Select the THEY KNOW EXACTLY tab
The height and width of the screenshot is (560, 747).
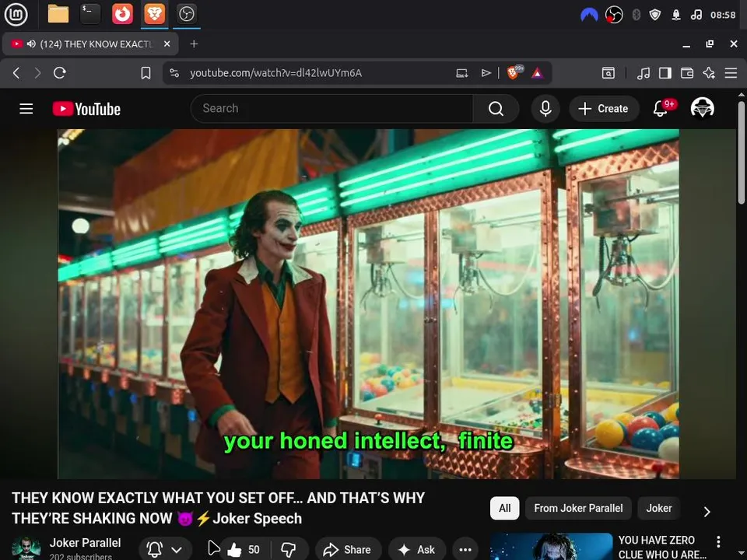coord(90,44)
